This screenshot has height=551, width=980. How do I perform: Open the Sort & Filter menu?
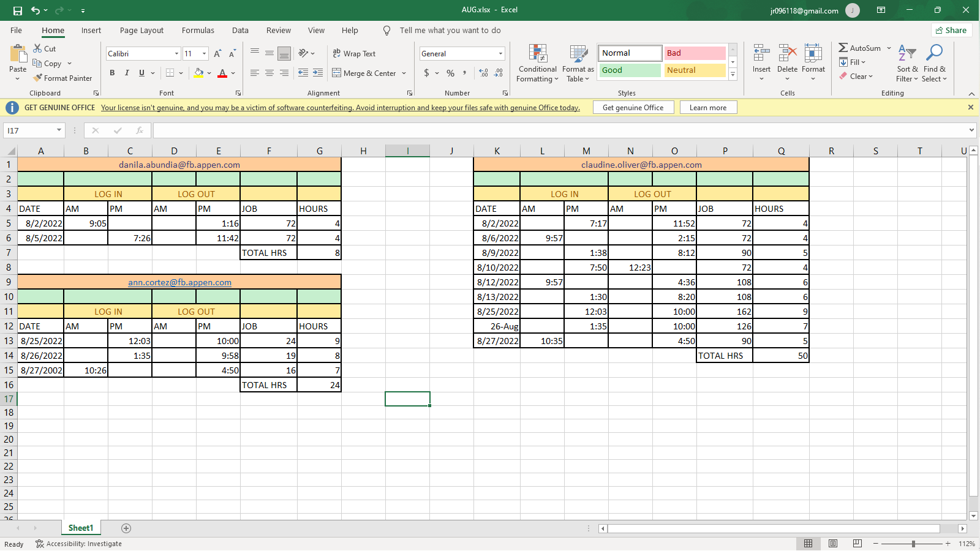pyautogui.click(x=907, y=63)
